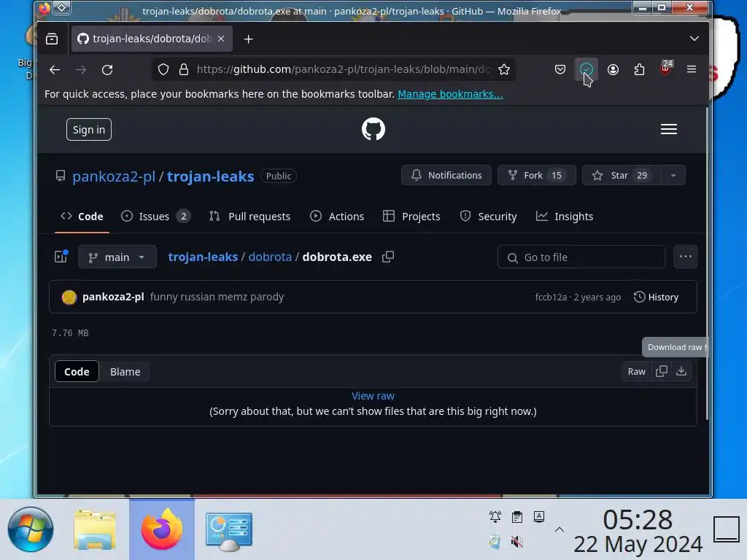Navigate to the trojan-leaks breadcrumb
The image size is (747, 560).
203,257
